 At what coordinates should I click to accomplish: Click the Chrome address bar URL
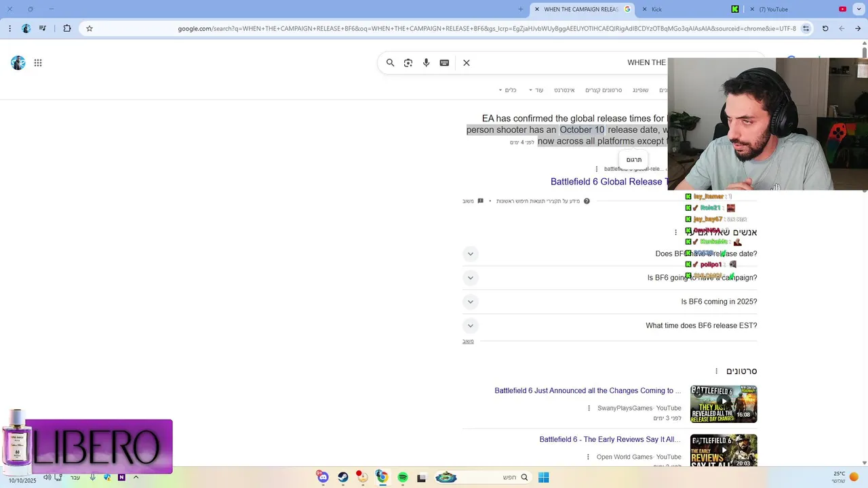coord(486,28)
